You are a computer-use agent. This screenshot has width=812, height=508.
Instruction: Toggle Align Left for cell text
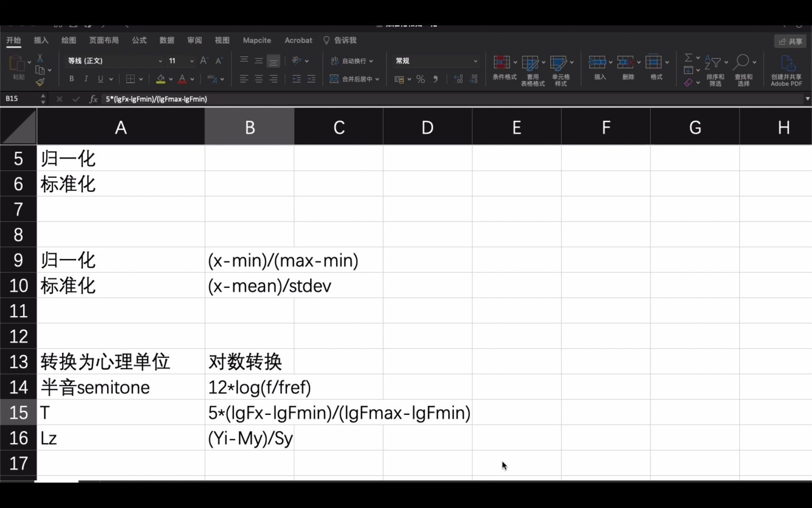(244, 79)
